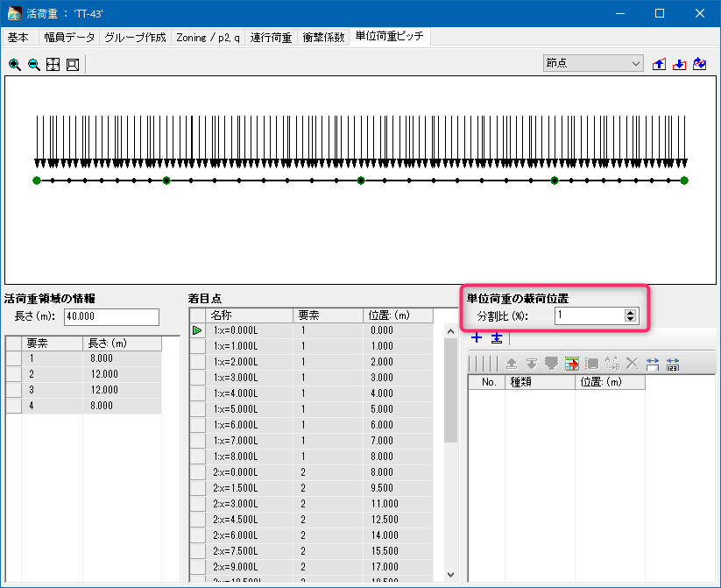Switch to the 衝撃係数 tab
The width and height of the screenshot is (721, 588).
324,38
